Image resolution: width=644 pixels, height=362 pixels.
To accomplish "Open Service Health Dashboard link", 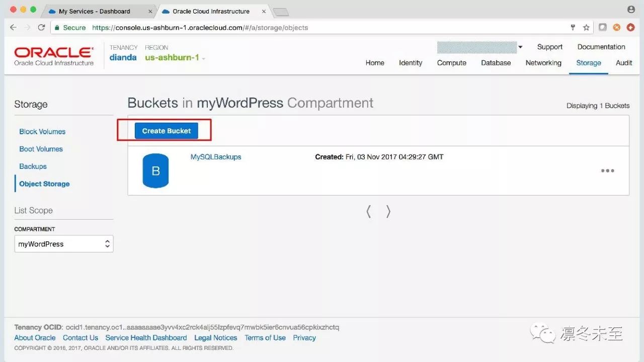I will 146,338.
